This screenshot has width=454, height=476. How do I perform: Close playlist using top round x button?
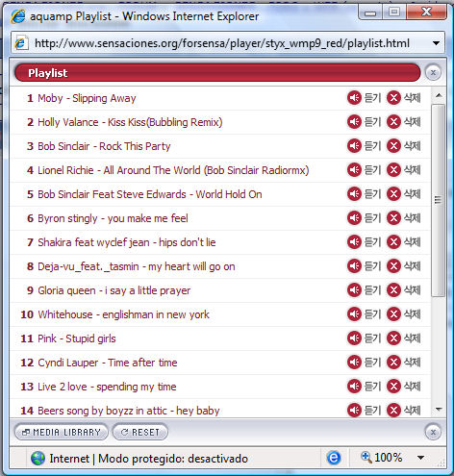[433, 73]
